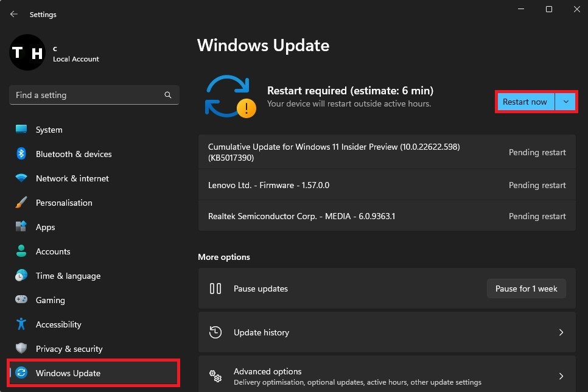
Task: Select Windows Update in the sidebar
Action: [68, 373]
